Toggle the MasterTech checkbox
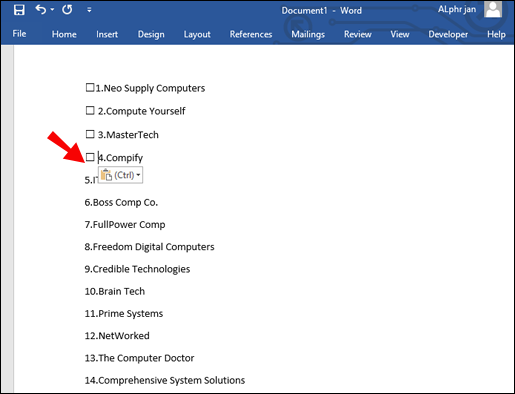The width and height of the screenshot is (515, 394). (90, 134)
